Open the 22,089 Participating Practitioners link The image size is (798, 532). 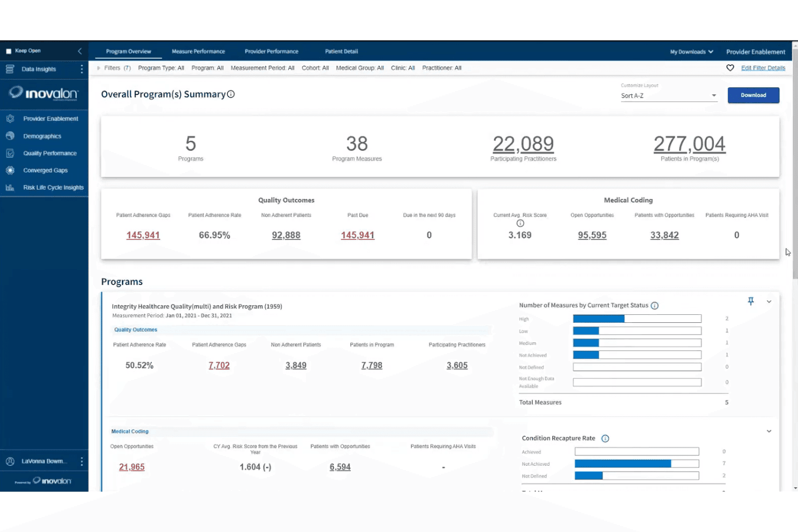pos(523,144)
